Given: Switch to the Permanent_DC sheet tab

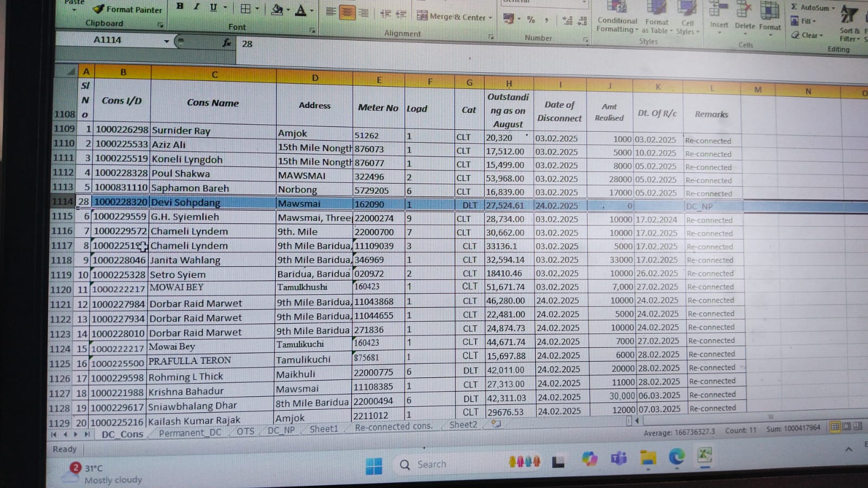Looking at the screenshot, I should [x=190, y=433].
